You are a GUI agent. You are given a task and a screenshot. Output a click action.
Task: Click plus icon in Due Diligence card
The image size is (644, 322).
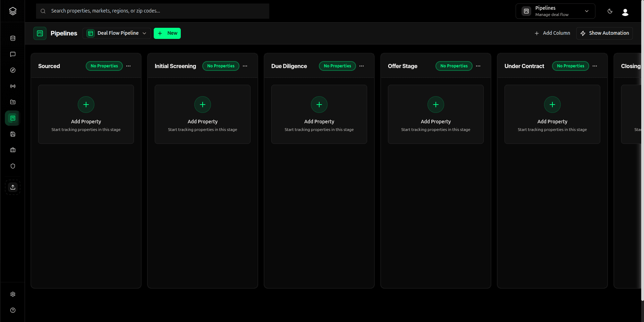pyautogui.click(x=319, y=105)
